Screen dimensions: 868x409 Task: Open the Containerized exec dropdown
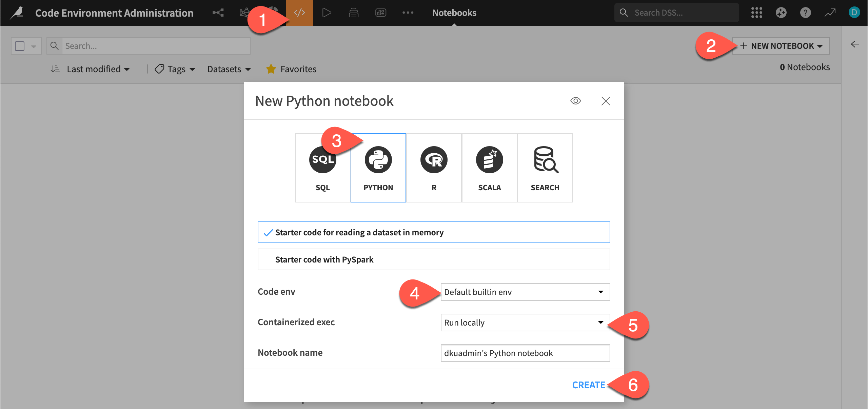point(525,323)
